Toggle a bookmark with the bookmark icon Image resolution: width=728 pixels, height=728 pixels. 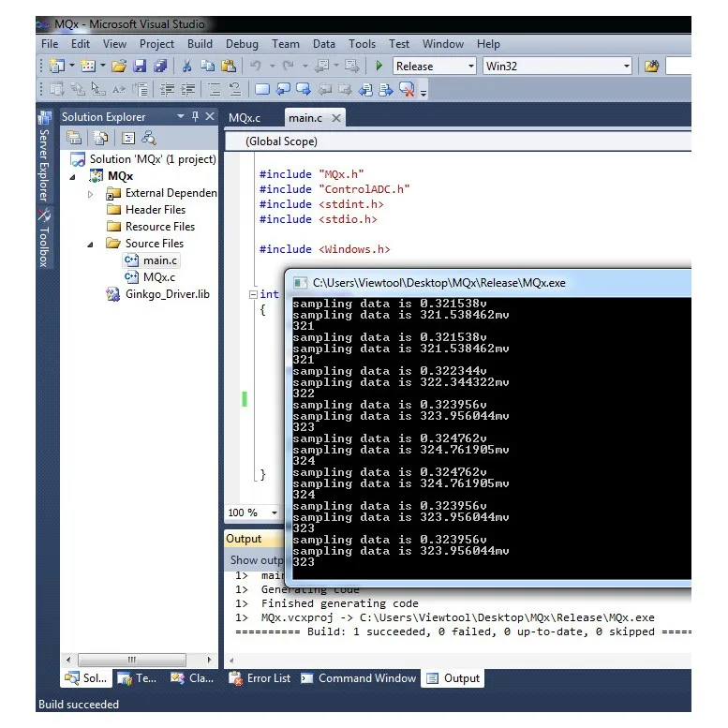point(262,89)
